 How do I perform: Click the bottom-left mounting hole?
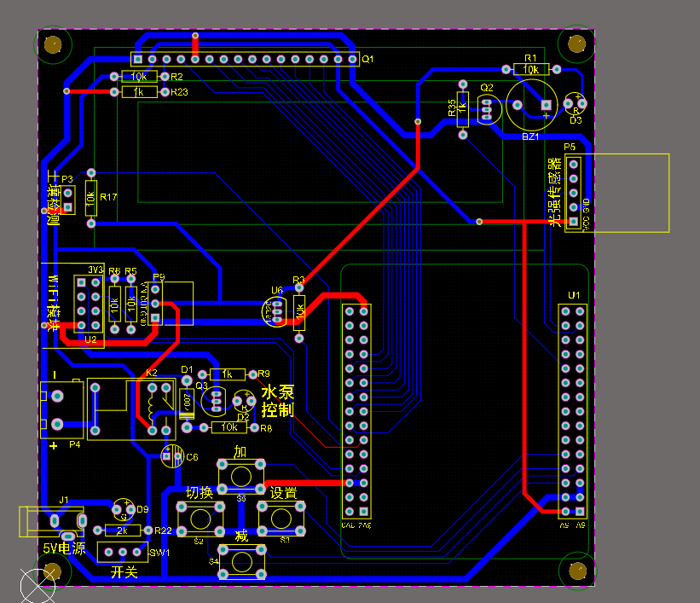(x=53, y=571)
